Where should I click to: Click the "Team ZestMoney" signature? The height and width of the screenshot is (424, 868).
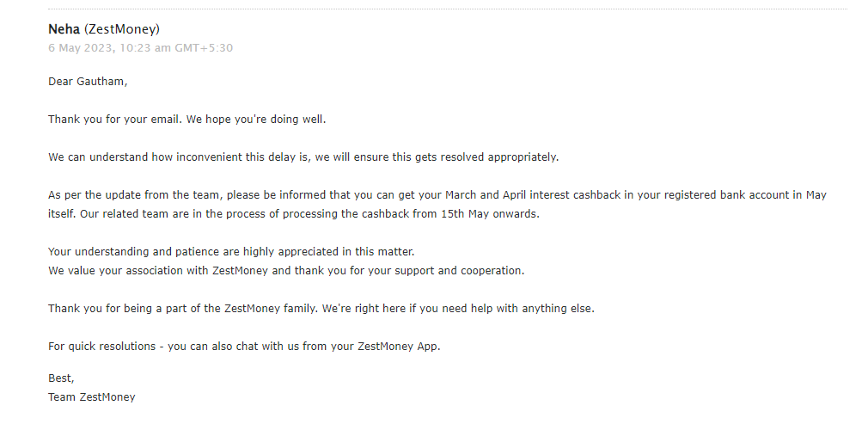pyautogui.click(x=92, y=397)
